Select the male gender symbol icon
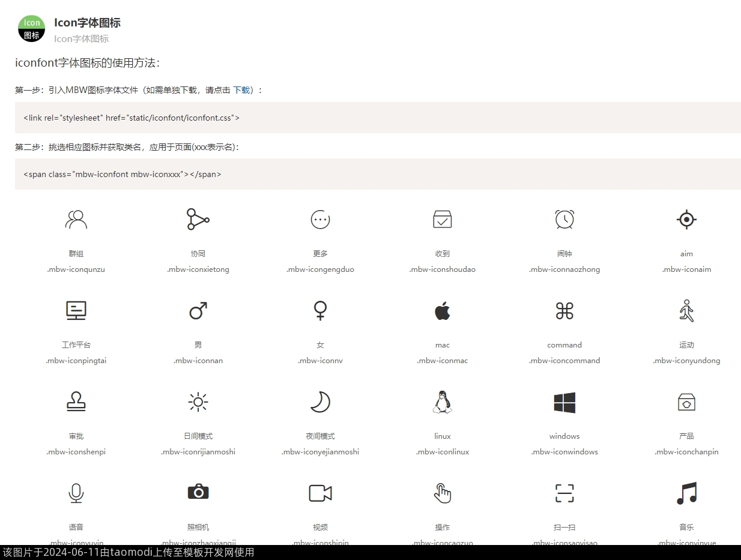The image size is (741, 560). pos(198,311)
